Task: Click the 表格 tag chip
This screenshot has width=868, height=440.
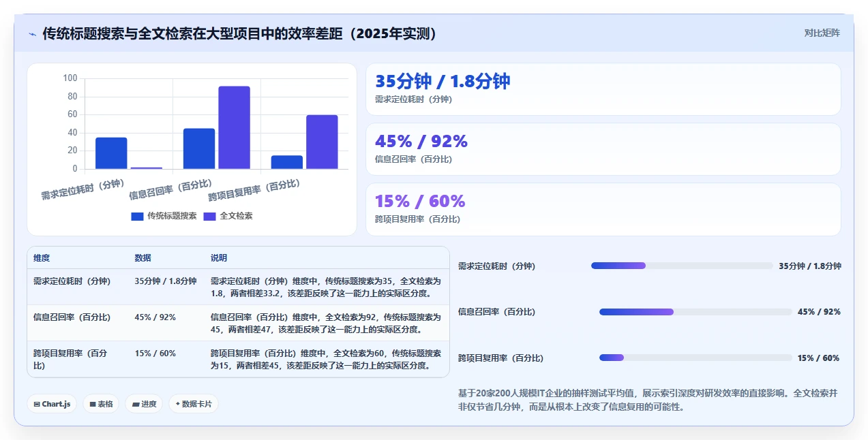Action: pos(101,404)
